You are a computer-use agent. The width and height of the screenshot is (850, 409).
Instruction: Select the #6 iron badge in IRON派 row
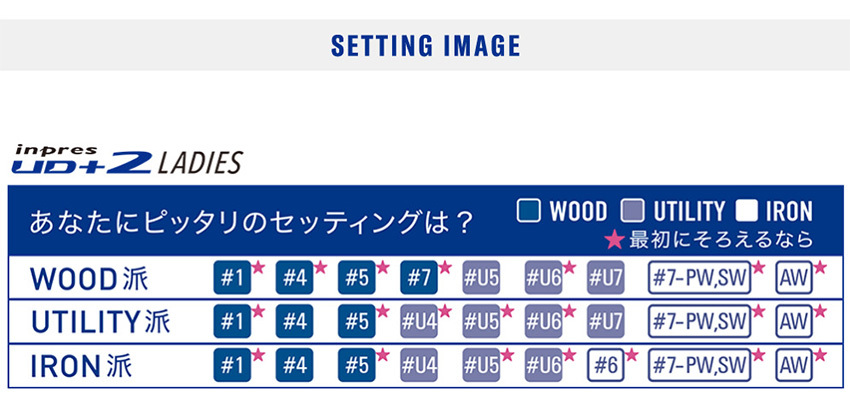pyautogui.click(x=606, y=365)
